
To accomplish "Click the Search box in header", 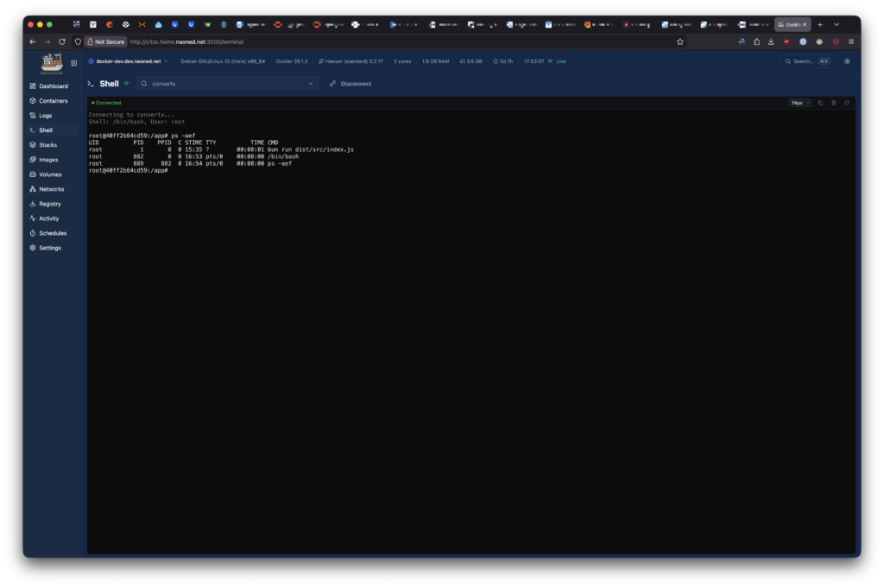I will click(806, 61).
